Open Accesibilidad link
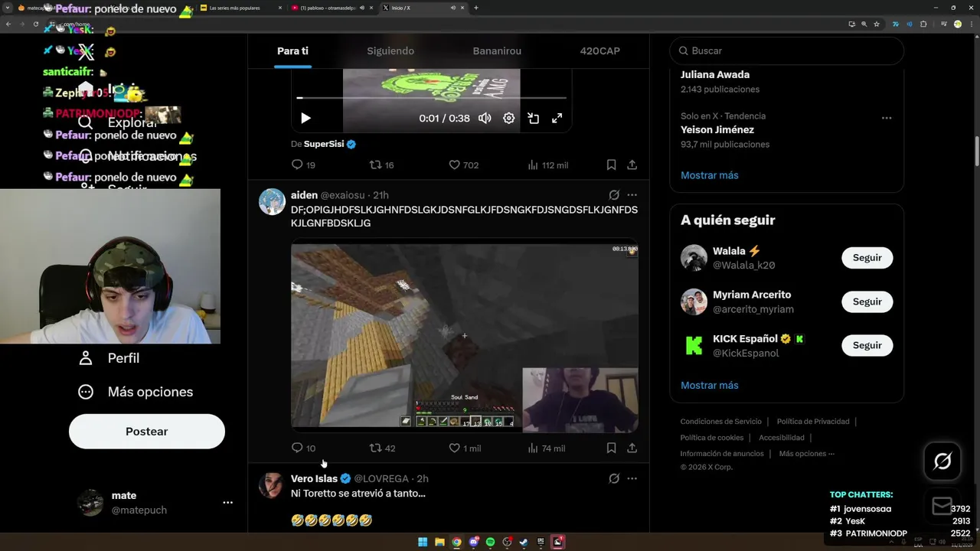Viewport: 980px width, 551px height. click(781, 438)
